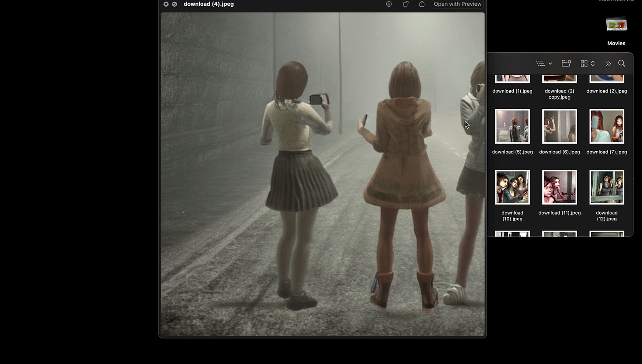Select the download (7).jpeg thumbnail
The height and width of the screenshot is (364, 642).
tap(607, 126)
